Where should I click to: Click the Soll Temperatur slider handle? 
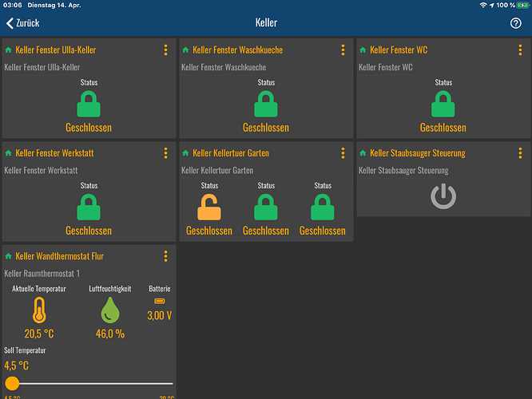(x=12, y=384)
